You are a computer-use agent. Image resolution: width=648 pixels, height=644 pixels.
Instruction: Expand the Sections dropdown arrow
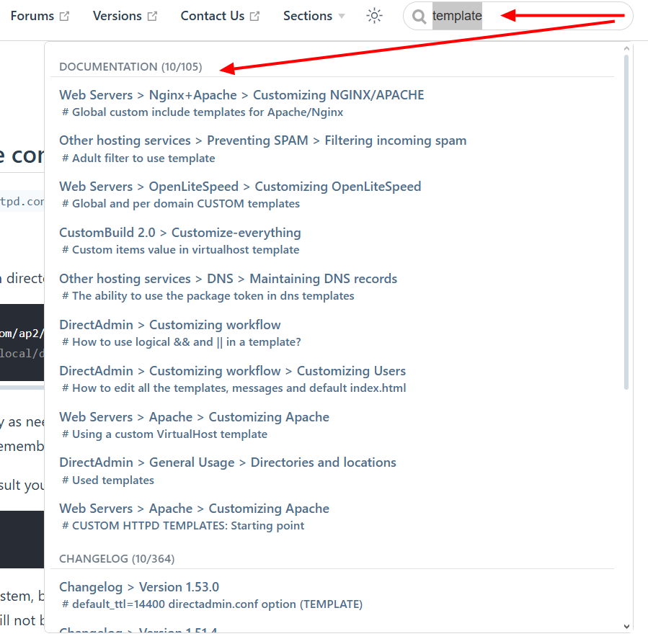(342, 16)
